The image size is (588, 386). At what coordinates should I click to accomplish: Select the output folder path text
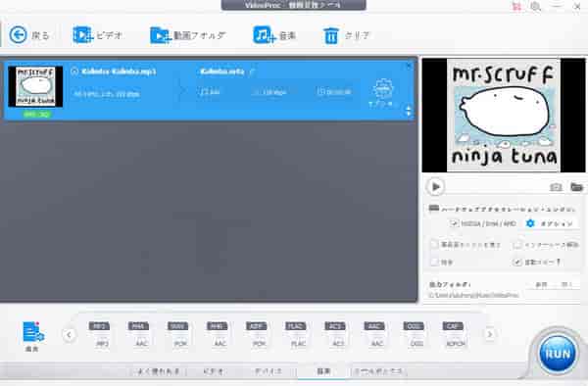[473, 295]
